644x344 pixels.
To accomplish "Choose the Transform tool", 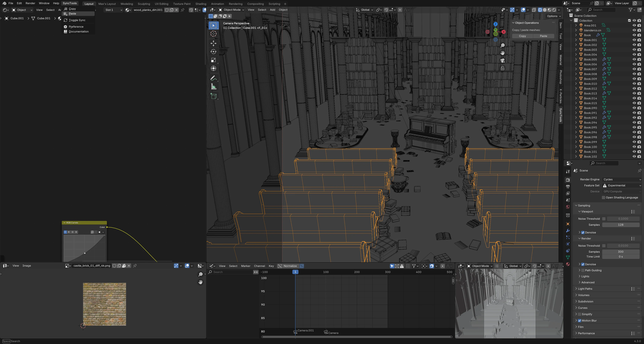I will [x=213, y=68].
